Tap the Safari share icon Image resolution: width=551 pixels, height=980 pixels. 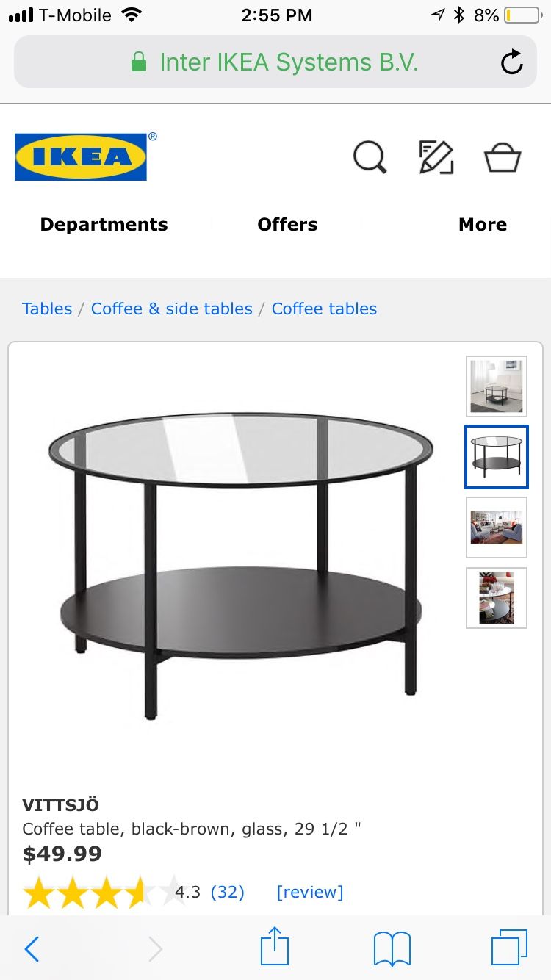275,946
